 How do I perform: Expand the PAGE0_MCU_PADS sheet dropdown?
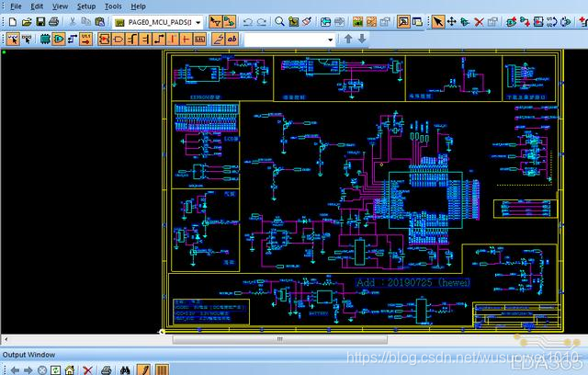198,22
